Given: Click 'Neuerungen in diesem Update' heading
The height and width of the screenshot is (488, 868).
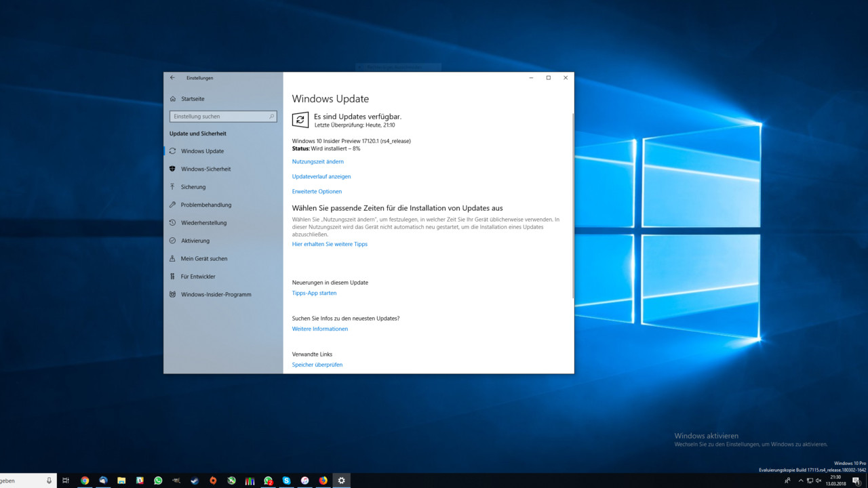Looking at the screenshot, I should (330, 283).
